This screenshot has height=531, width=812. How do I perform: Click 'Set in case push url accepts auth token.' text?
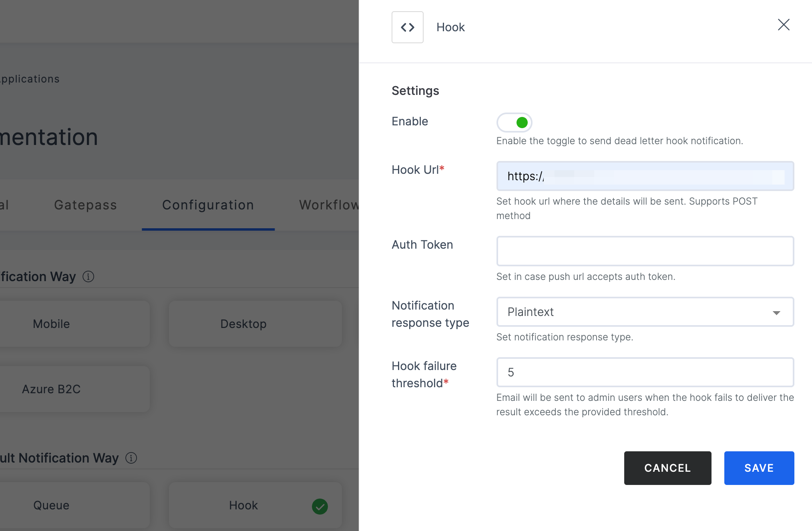coord(586,277)
